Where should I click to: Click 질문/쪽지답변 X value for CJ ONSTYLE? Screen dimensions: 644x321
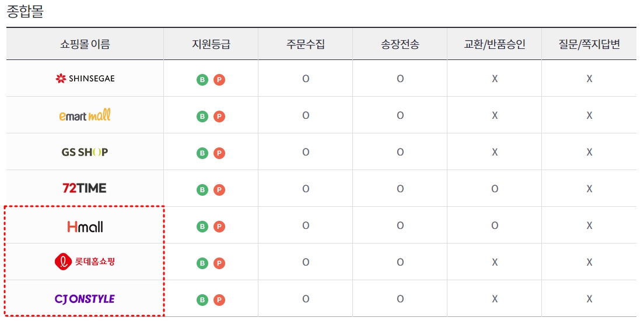click(x=589, y=299)
